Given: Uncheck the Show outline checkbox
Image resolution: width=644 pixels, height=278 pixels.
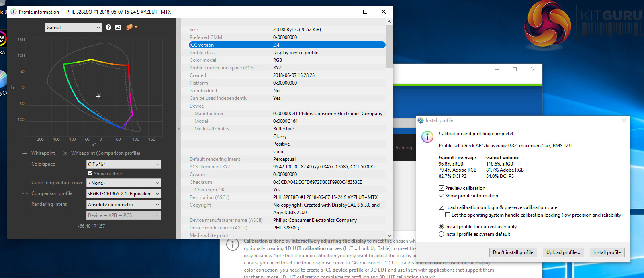Looking at the screenshot, I should point(90,174).
